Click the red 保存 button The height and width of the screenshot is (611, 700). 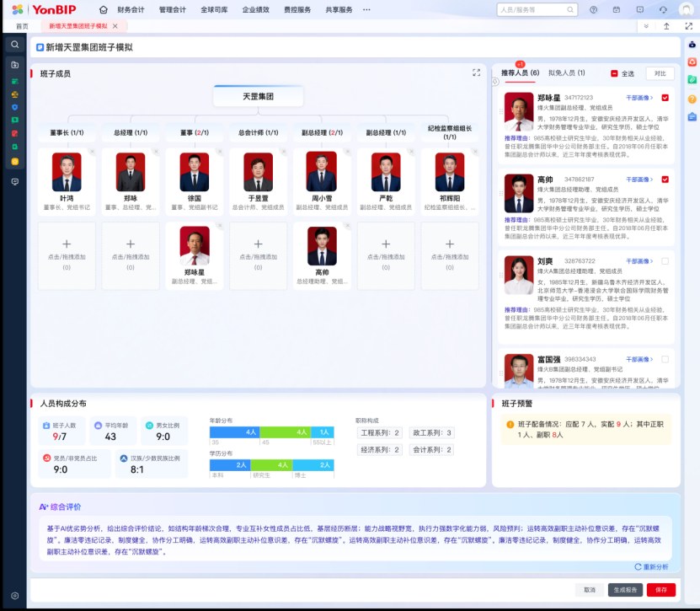[661, 590]
